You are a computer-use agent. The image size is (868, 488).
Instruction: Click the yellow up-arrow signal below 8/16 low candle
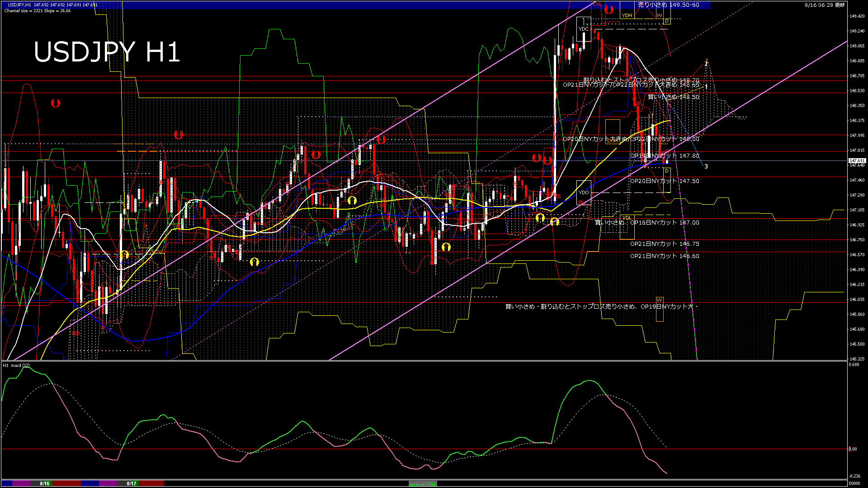click(x=125, y=255)
